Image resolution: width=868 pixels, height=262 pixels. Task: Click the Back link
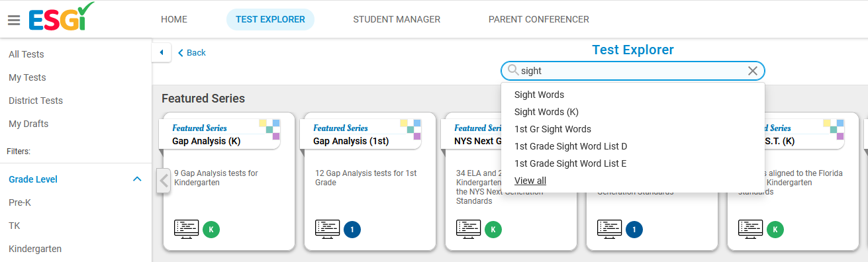[192, 53]
